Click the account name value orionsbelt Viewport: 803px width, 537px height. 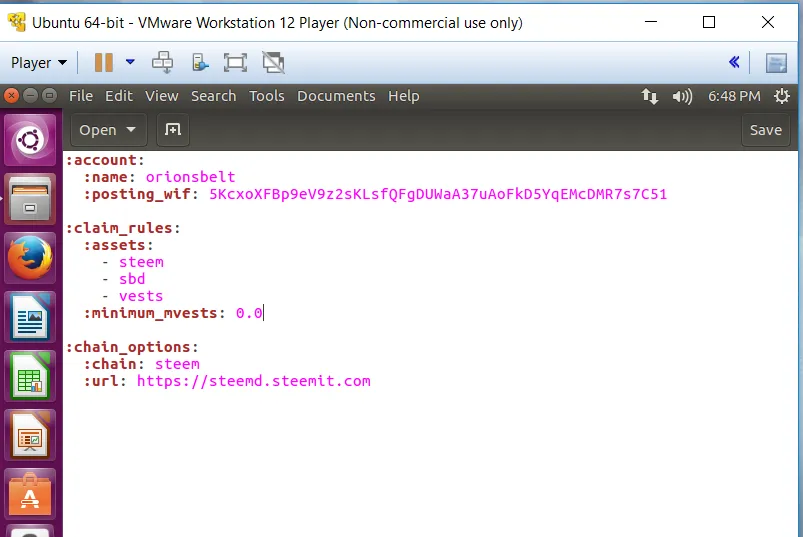190,177
